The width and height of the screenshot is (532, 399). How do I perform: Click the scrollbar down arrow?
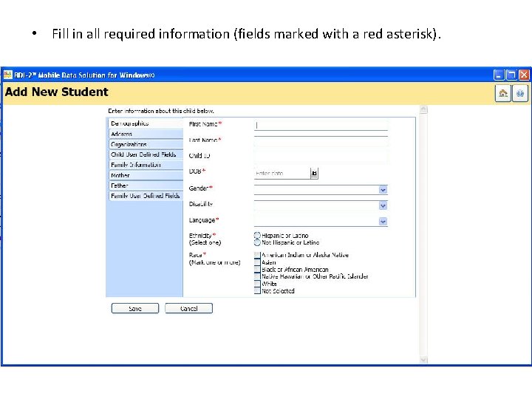[x=423, y=360]
